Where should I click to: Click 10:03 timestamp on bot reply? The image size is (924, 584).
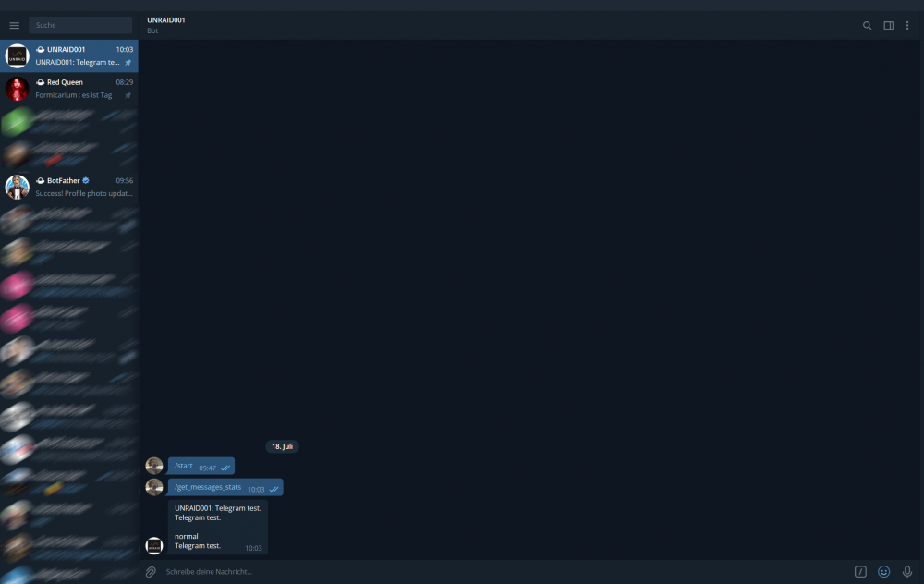(x=253, y=548)
